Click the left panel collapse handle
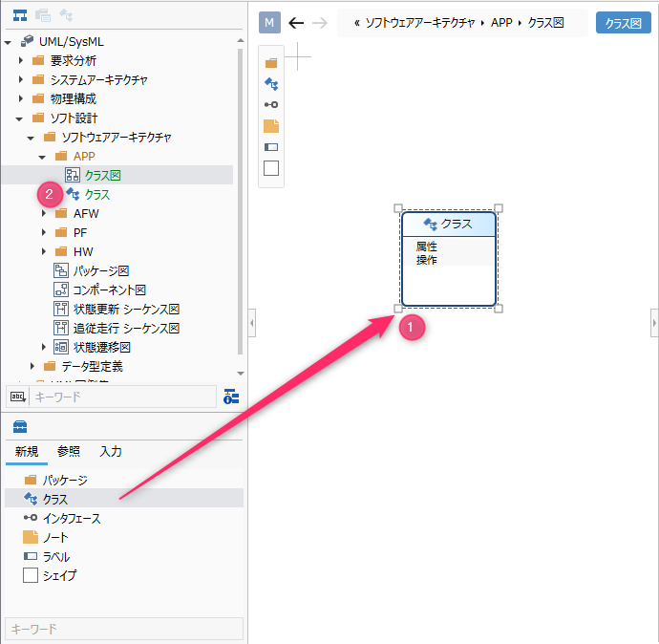The height and width of the screenshot is (644, 659). click(252, 323)
